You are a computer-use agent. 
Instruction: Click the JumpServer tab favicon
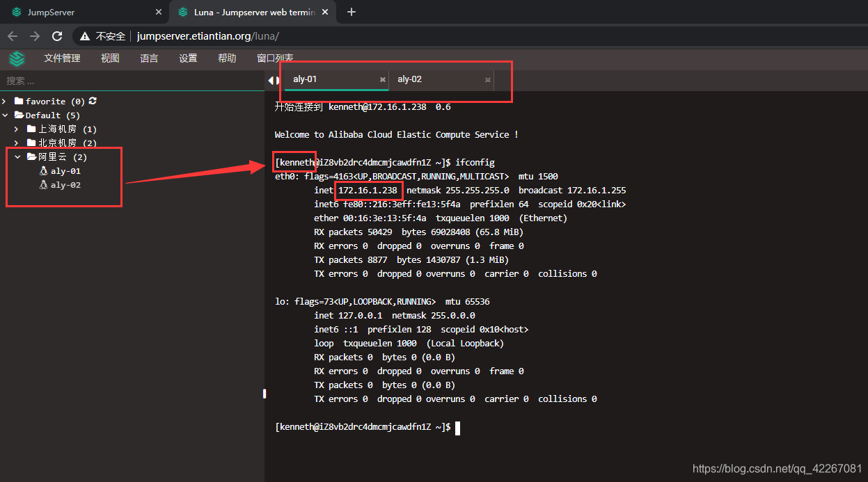click(x=17, y=12)
